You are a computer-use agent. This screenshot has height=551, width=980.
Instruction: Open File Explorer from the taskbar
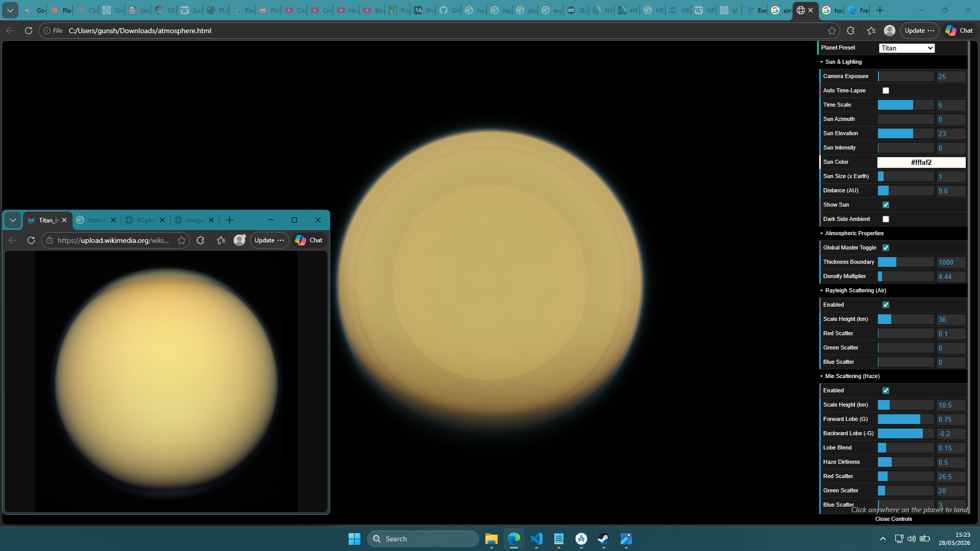(x=491, y=539)
